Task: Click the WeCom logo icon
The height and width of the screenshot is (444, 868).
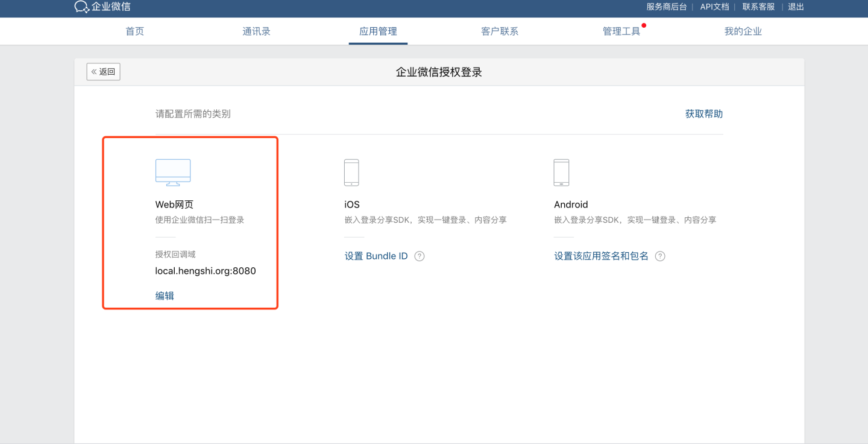Action: [82, 7]
